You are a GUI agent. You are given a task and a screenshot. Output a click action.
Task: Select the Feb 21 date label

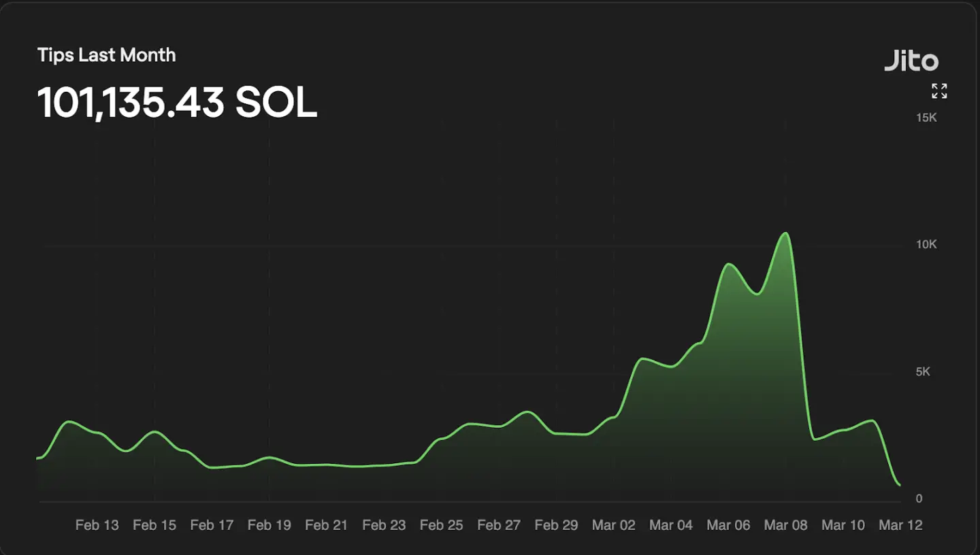(327, 525)
